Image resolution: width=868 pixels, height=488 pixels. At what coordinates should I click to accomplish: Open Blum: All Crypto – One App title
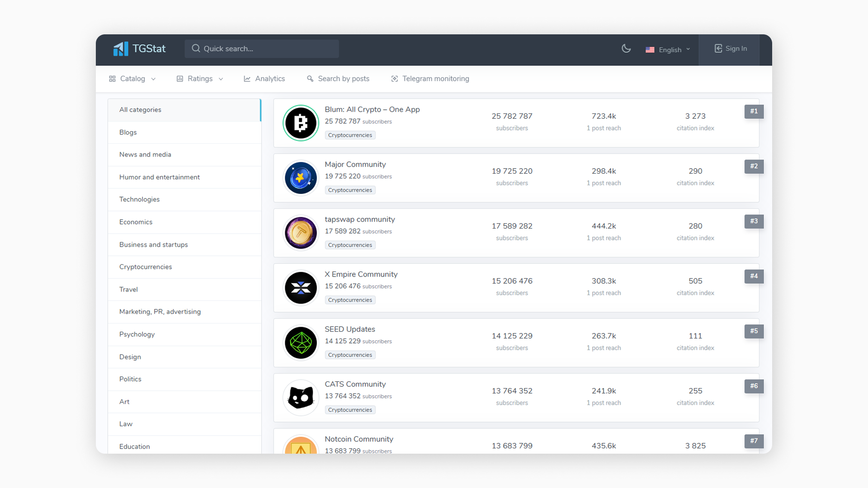[372, 109]
